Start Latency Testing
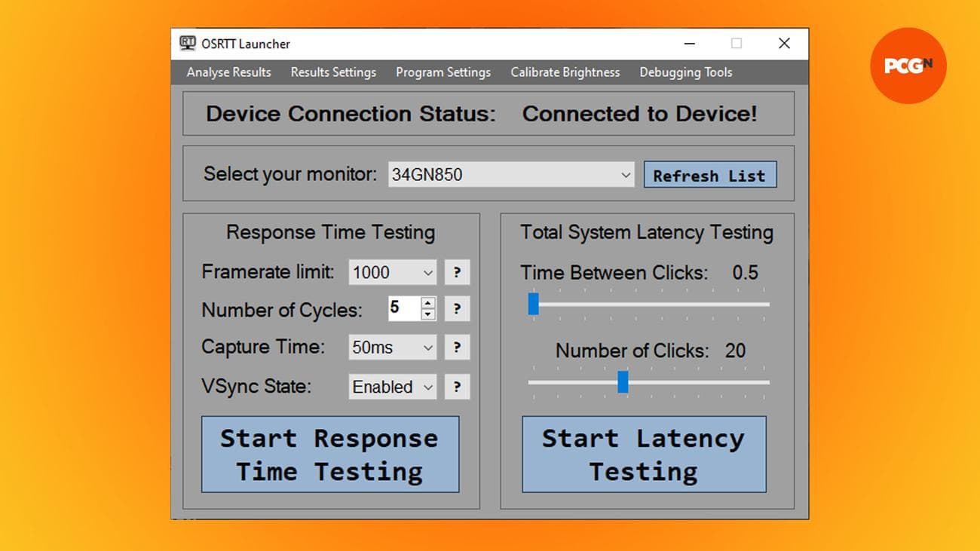 [x=643, y=454]
